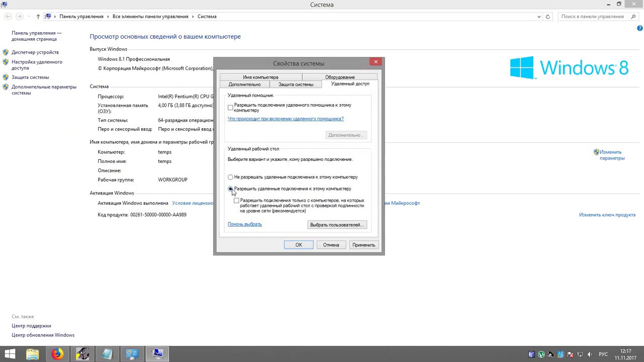Open Диспетчер устройств link in sidebar
644x362 pixels.
[x=35, y=52]
